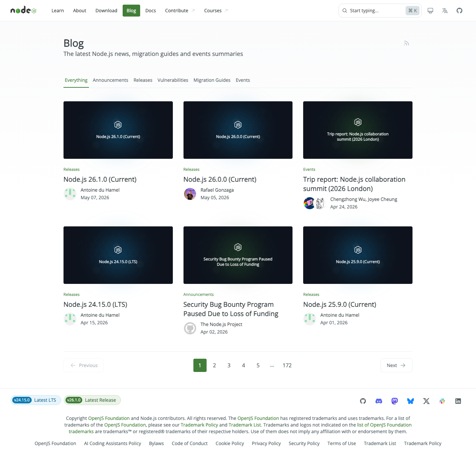The image size is (476, 456).
Task: Go to page 3
Action: coord(229,365)
